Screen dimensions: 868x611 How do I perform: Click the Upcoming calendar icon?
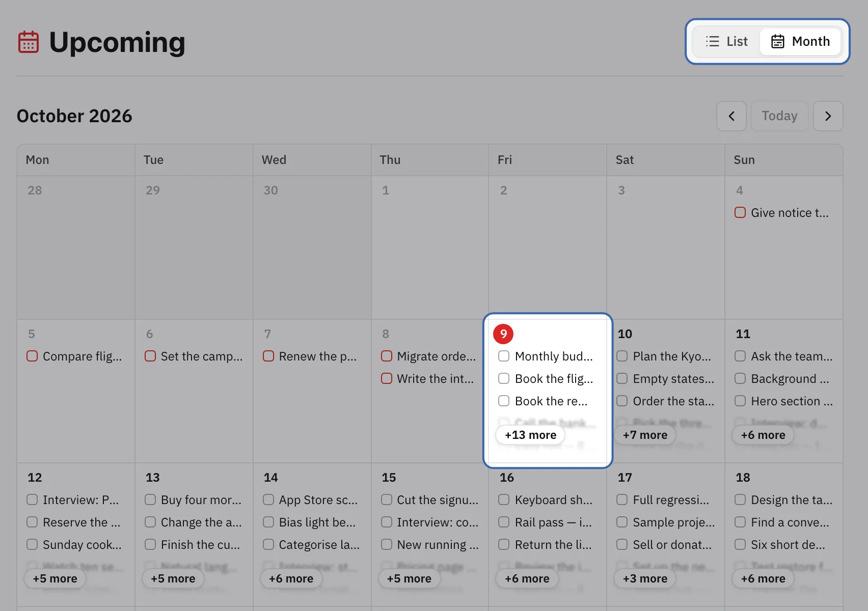click(x=29, y=42)
